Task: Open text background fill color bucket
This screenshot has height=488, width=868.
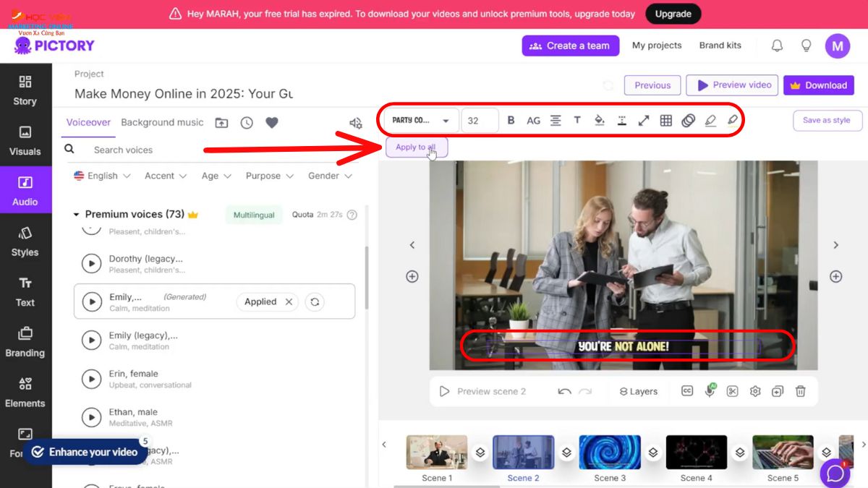Action: [x=599, y=121]
